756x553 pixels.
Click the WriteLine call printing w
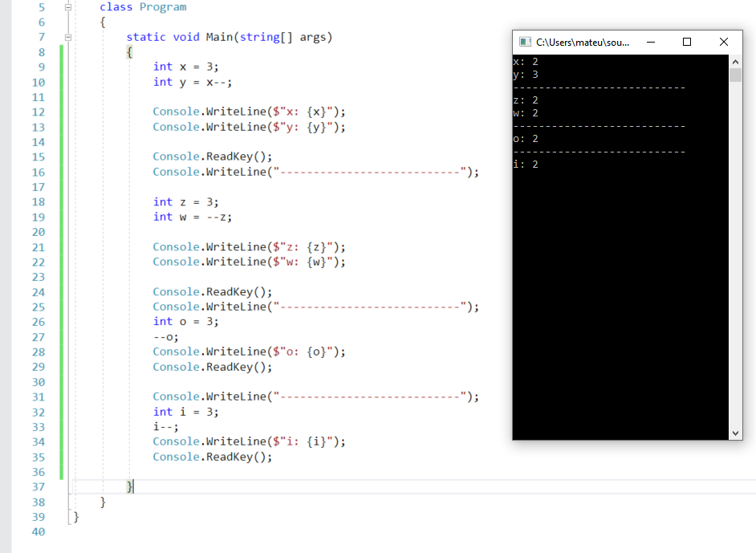pos(250,262)
